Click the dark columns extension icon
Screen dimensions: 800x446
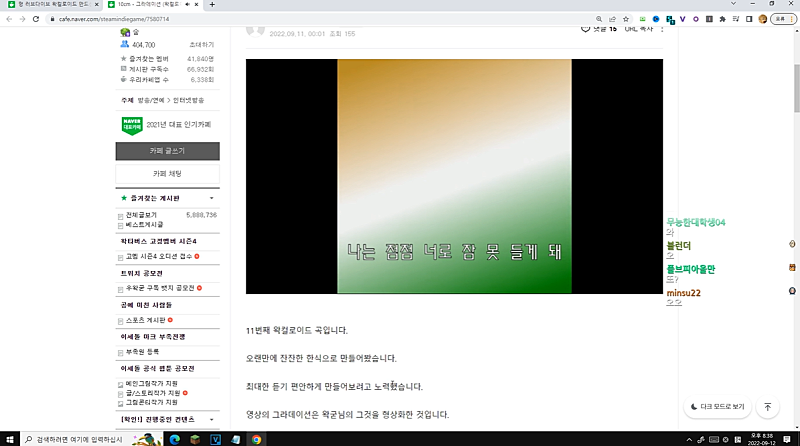tap(709, 19)
